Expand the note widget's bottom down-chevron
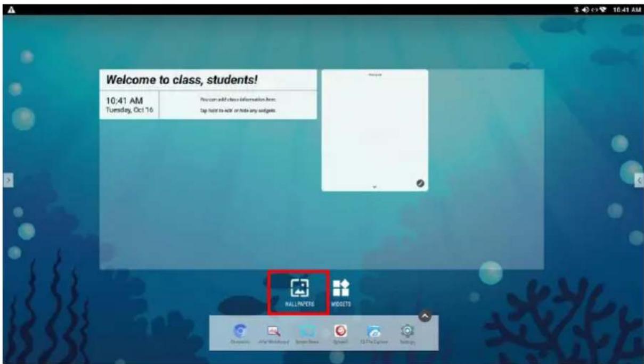 pos(374,187)
